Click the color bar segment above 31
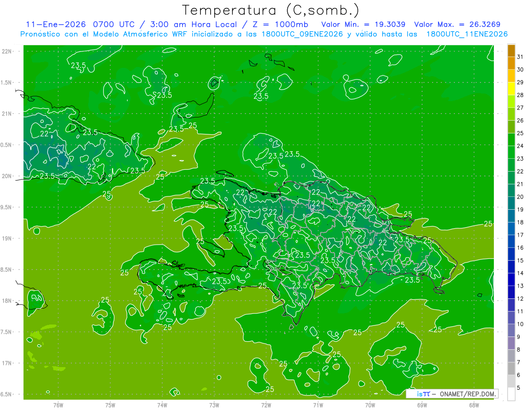532x411 pixels. pos(511,51)
